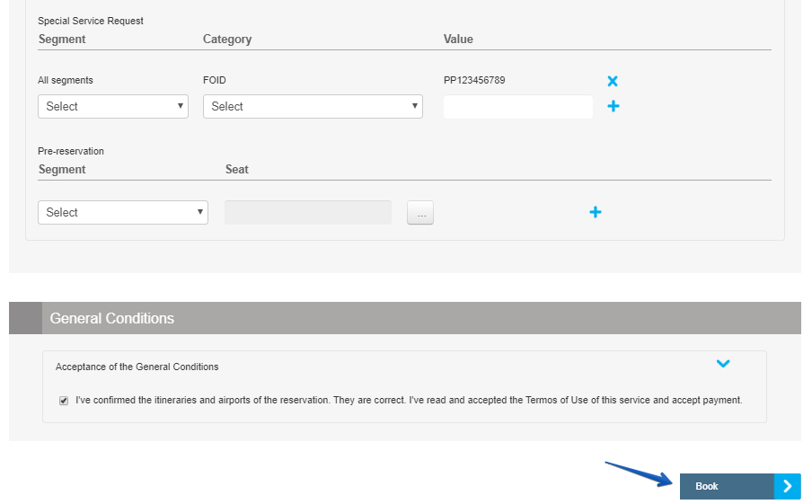This screenshot has width=812, height=504.
Task: Add pre-reservation row with plus icon
Action: tap(595, 212)
